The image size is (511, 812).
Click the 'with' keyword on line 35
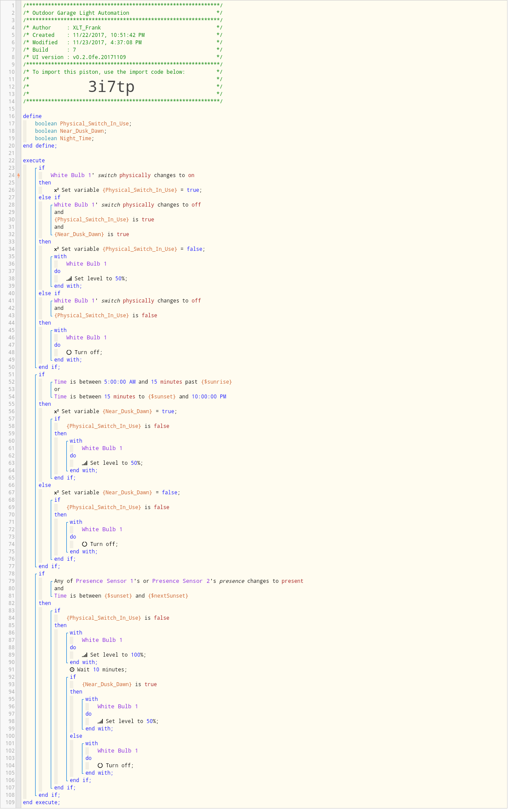[x=60, y=256]
